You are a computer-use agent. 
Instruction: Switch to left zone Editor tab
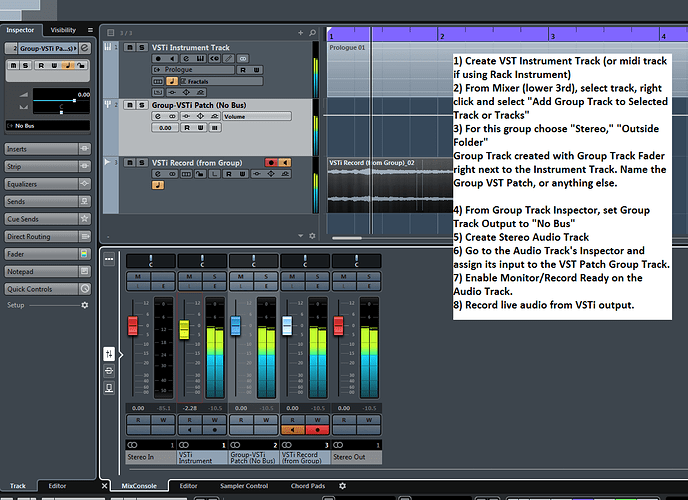57,486
